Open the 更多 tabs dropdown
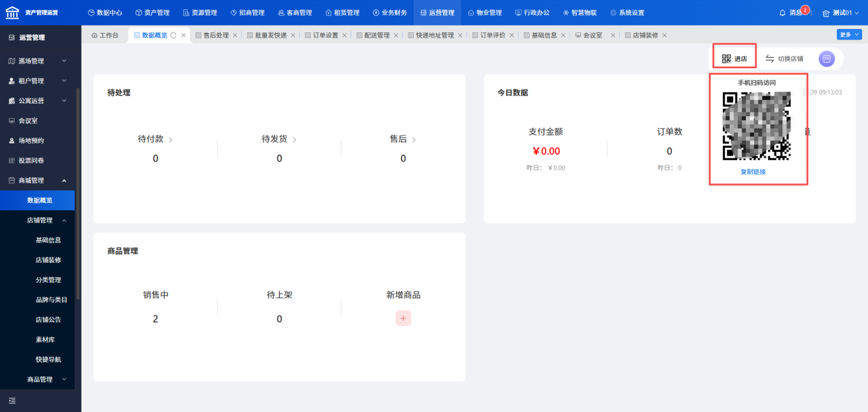 click(849, 35)
